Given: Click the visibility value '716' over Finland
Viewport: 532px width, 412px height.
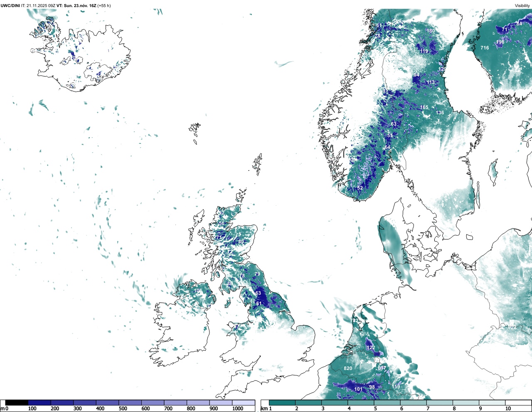Looking at the screenshot, I should point(485,48).
